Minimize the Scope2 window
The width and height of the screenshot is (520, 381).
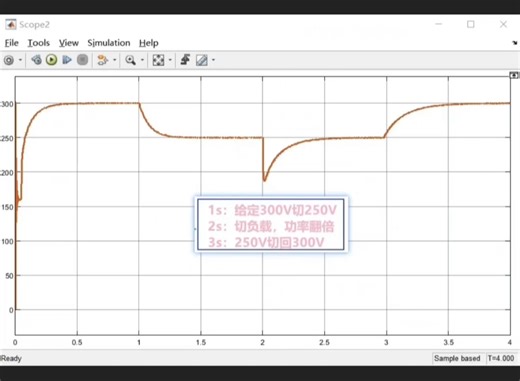439,24
